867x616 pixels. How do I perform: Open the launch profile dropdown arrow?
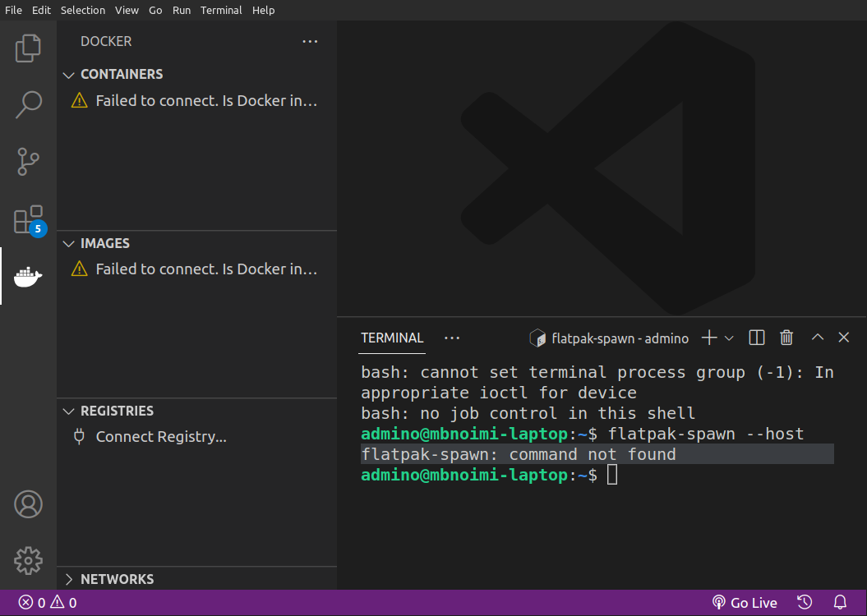pyautogui.click(x=729, y=338)
